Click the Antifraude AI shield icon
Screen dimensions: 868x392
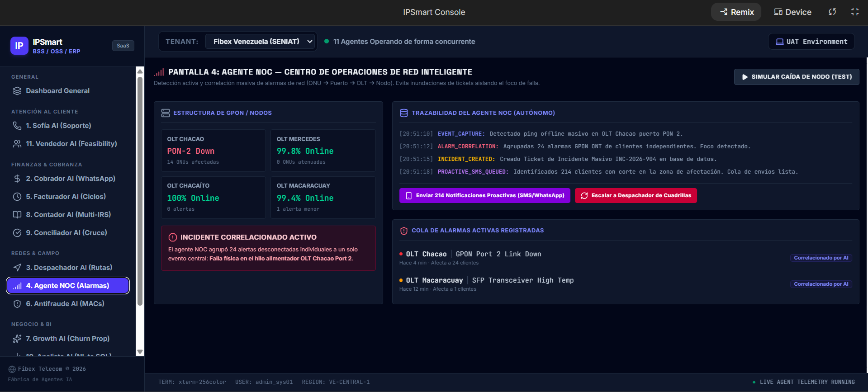pyautogui.click(x=17, y=304)
